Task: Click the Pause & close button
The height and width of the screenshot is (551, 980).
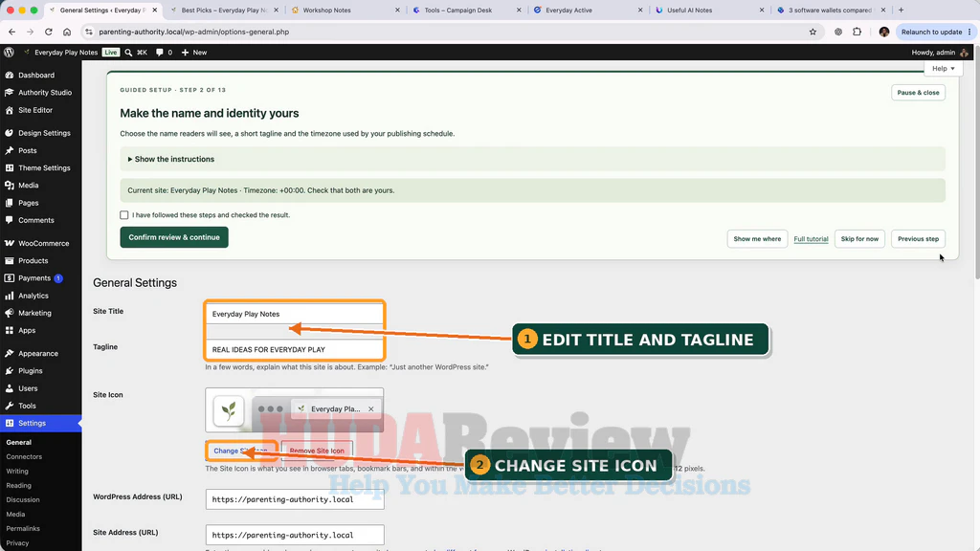Action: tap(918, 93)
